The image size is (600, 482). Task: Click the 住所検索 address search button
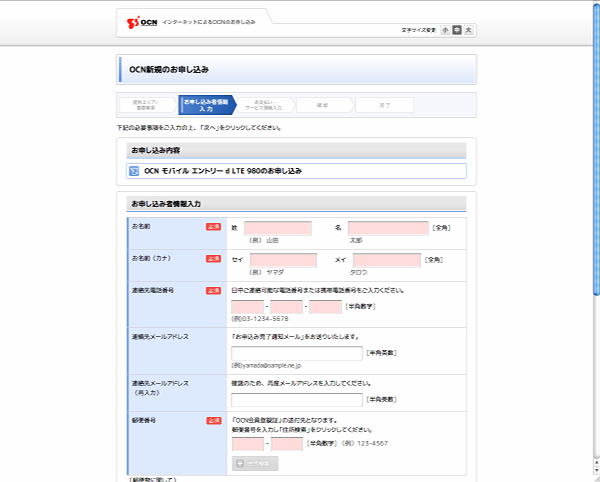click(255, 463)
